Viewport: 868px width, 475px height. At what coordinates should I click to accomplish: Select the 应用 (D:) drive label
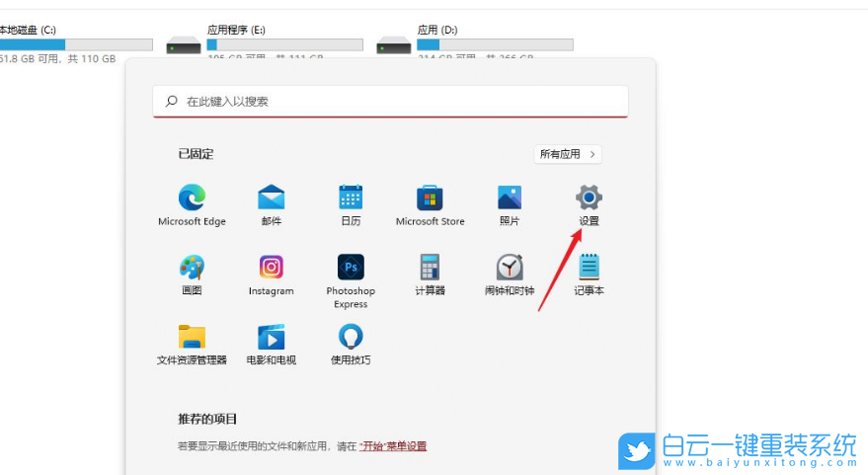pyautogui.click(x=437, y=30)
